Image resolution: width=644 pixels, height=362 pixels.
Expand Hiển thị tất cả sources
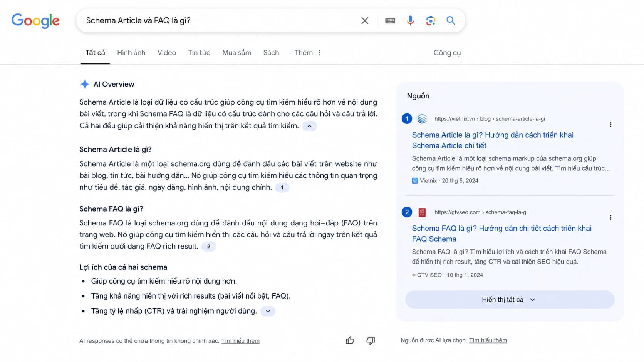[x=510, y=300]
